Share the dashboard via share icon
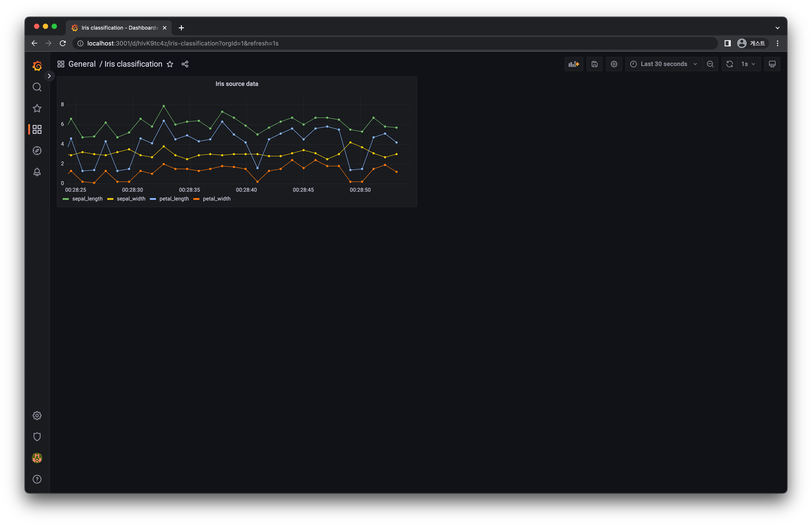 [x=185, y=64]
